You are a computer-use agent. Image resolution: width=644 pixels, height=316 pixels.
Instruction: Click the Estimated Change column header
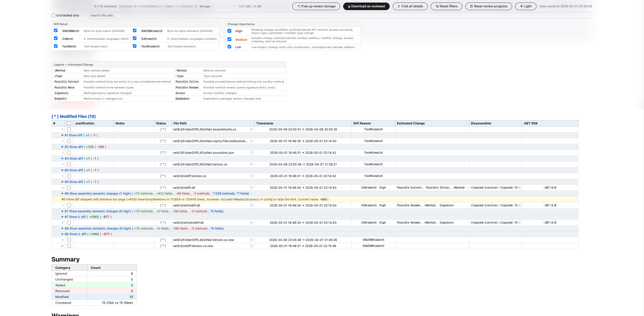432,123
